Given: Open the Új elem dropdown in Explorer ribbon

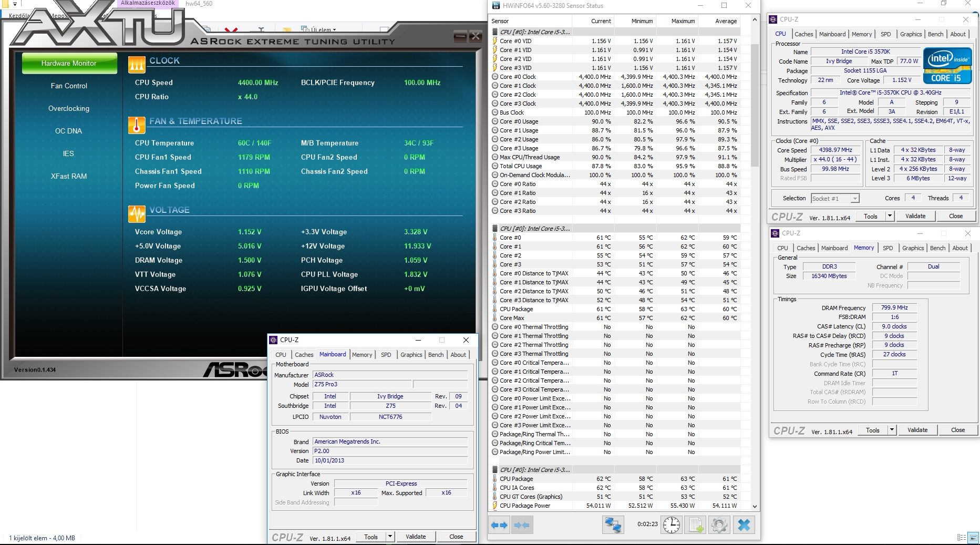Looking at the screenshot, I should [x=319, y=29].
